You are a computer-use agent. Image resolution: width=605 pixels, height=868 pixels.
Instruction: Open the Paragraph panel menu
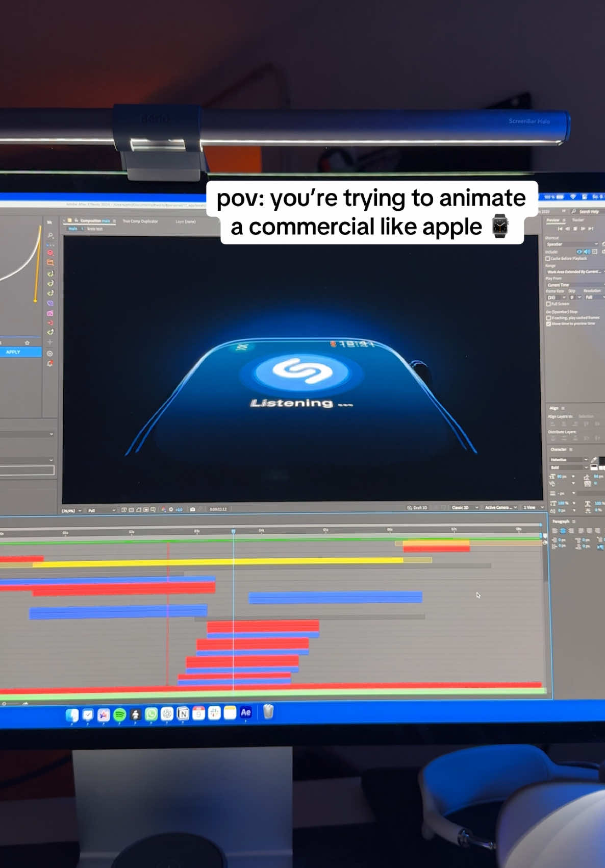[573, 522]
